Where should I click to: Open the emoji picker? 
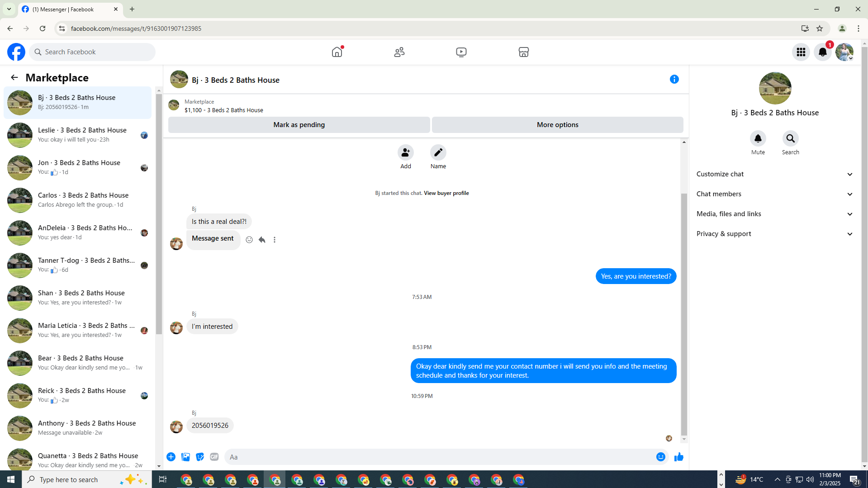point(661,457)
